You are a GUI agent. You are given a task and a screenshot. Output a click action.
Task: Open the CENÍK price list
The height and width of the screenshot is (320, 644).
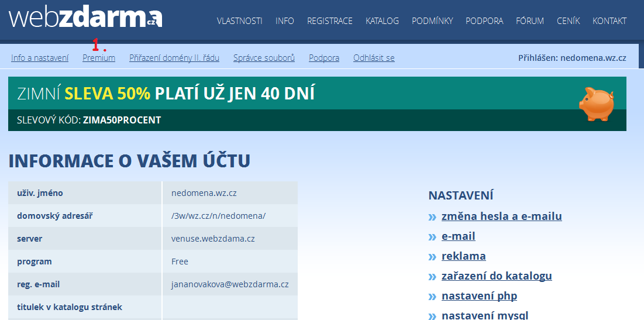(x=569, y=20)
